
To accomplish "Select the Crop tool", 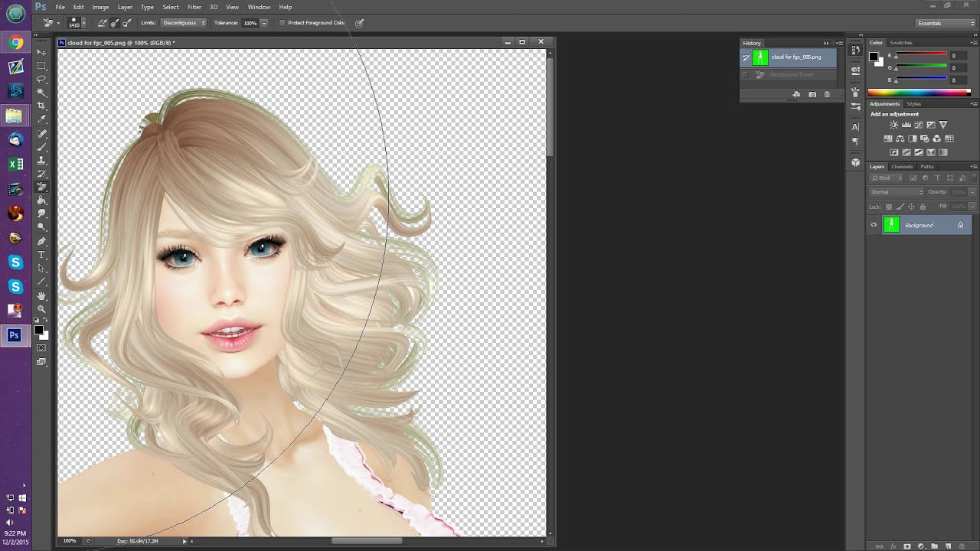I will point(41,106).
